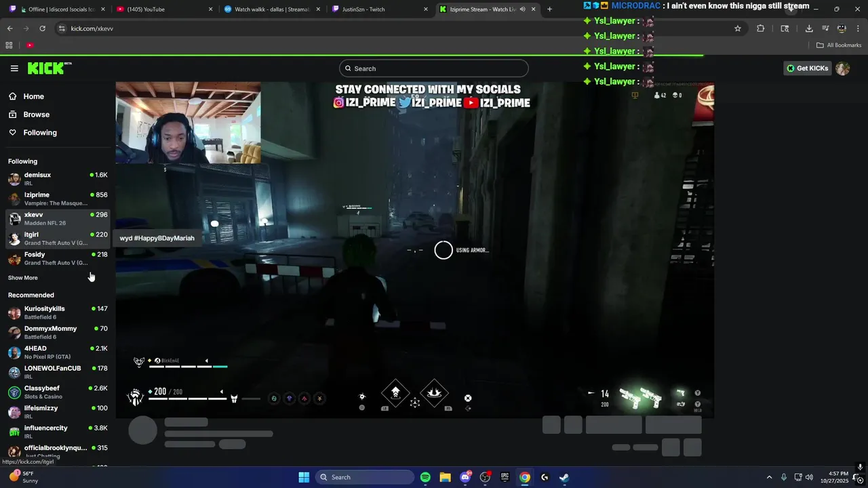Screen dimensions: 868x488
Task: Open 4HEAD recommended channel
Action: pos(58,352)
